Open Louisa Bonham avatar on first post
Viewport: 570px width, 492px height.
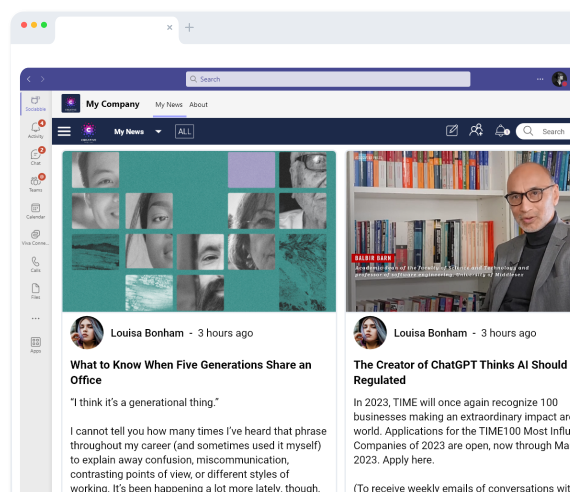(87, 333)
